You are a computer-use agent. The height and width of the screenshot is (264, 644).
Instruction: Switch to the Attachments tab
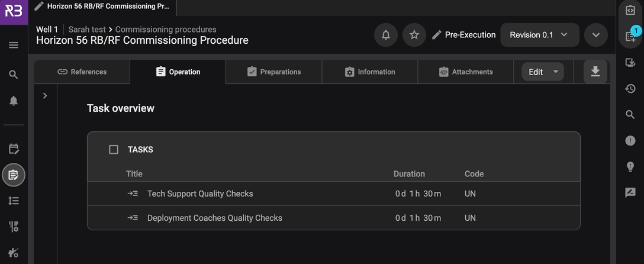click(x=465, y=72)
